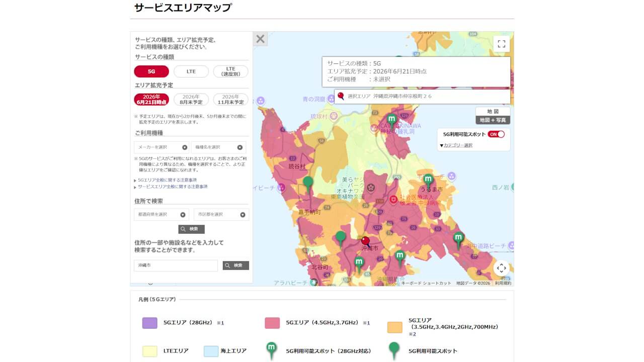Viewport: 644px width, 362px height.
Task: Click the 28GHz spot marker at うるま市
Action: pos(428,181)
